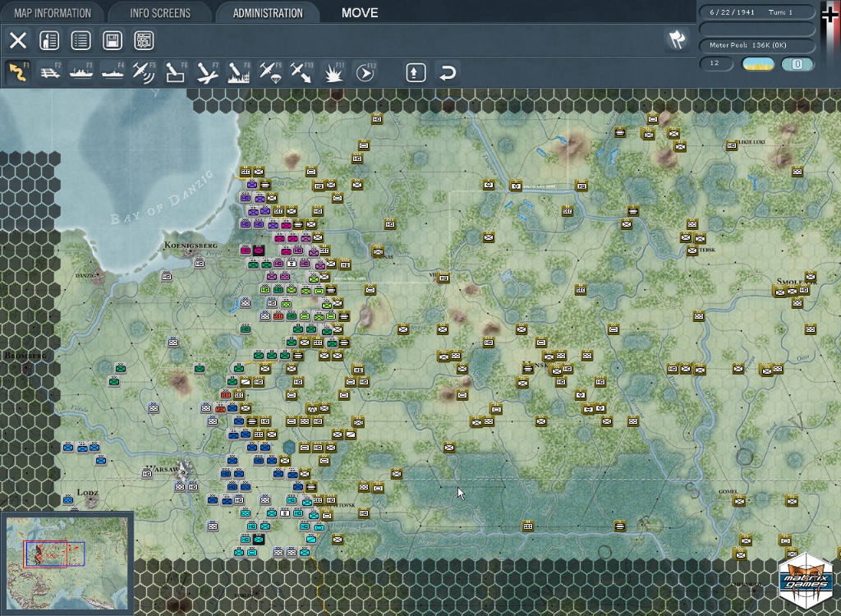
Task: Select the F11 explosion attack mode icon
Action: coord(333,72)
